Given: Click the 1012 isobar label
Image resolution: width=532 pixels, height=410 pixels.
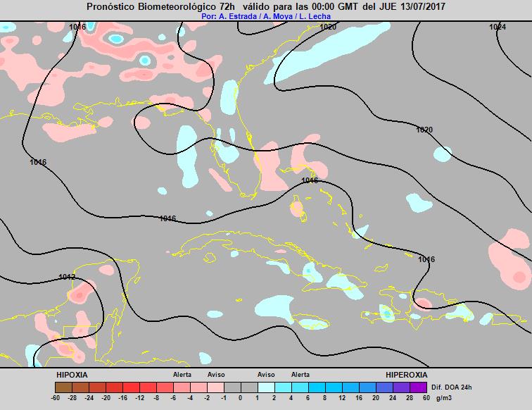Looking at the screenshot, I should point(67,277).
